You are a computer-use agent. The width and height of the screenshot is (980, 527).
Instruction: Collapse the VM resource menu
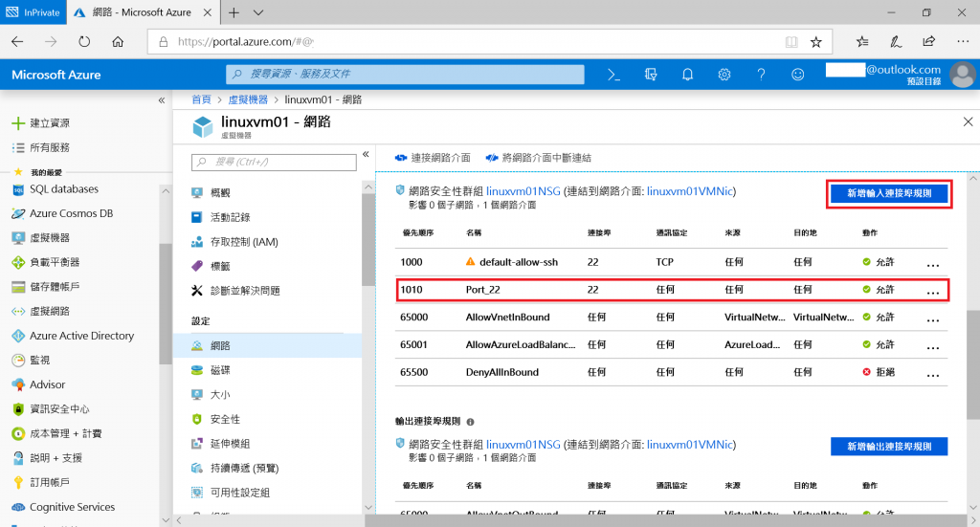(x=366, y=154)
